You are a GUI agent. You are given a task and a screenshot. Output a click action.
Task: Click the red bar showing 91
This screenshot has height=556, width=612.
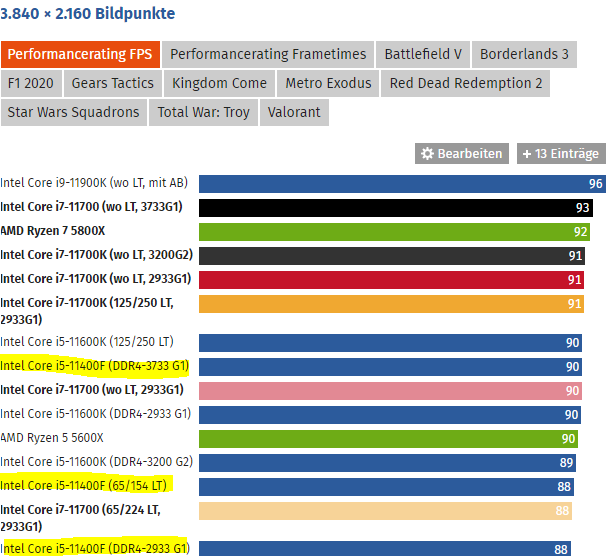click(x=391, y=280)
